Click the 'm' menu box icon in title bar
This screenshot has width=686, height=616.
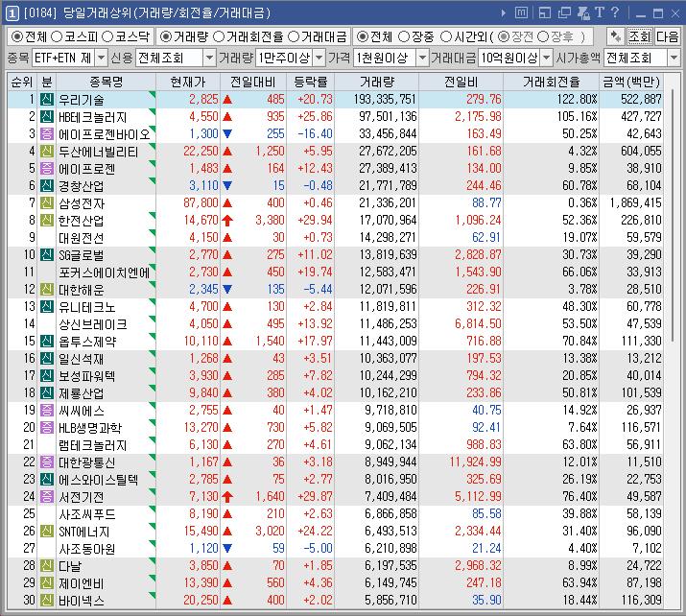tap(522, 12)
